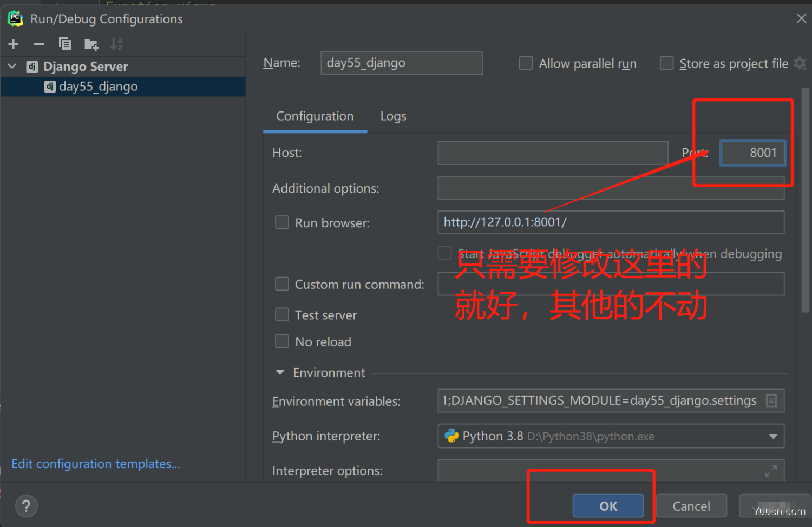Check the Test server option
Viewport: 812px width, 527px height.
[282, 314]
